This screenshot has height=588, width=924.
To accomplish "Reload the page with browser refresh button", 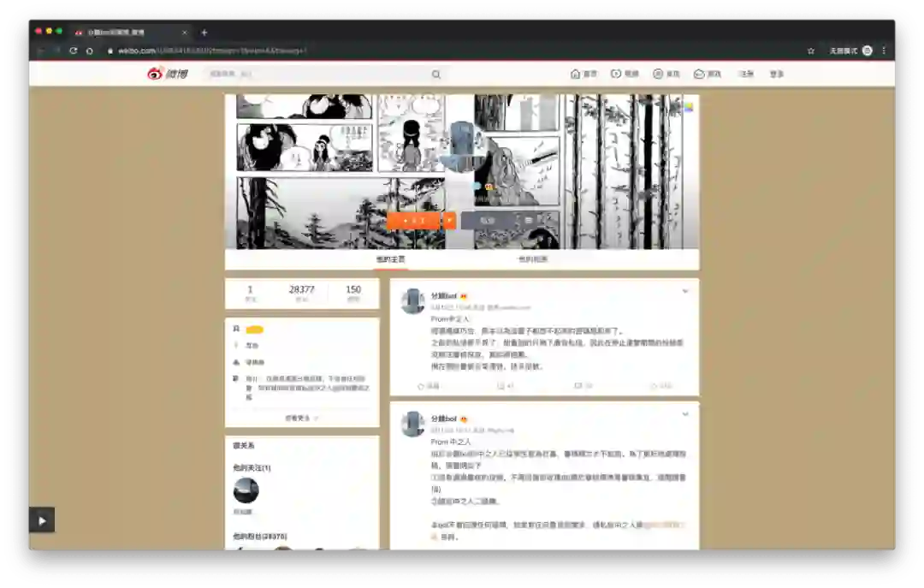I will tap(73, 50).
